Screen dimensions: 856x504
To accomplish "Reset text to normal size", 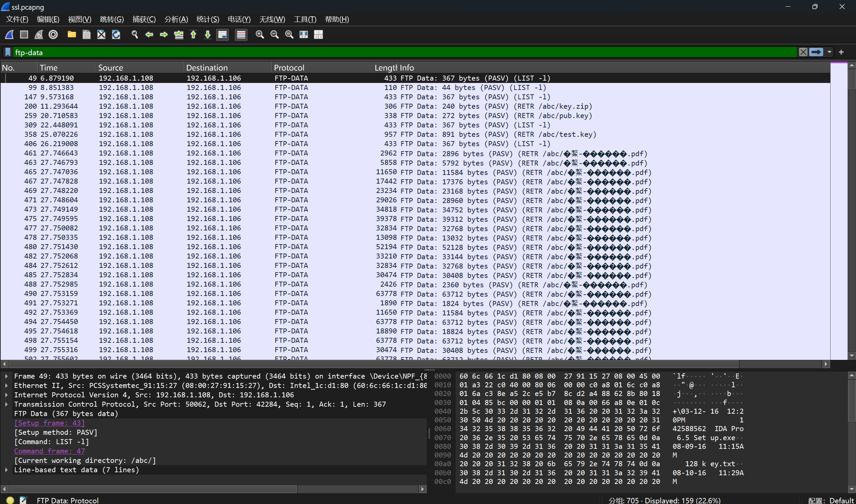I will [289, 35].
